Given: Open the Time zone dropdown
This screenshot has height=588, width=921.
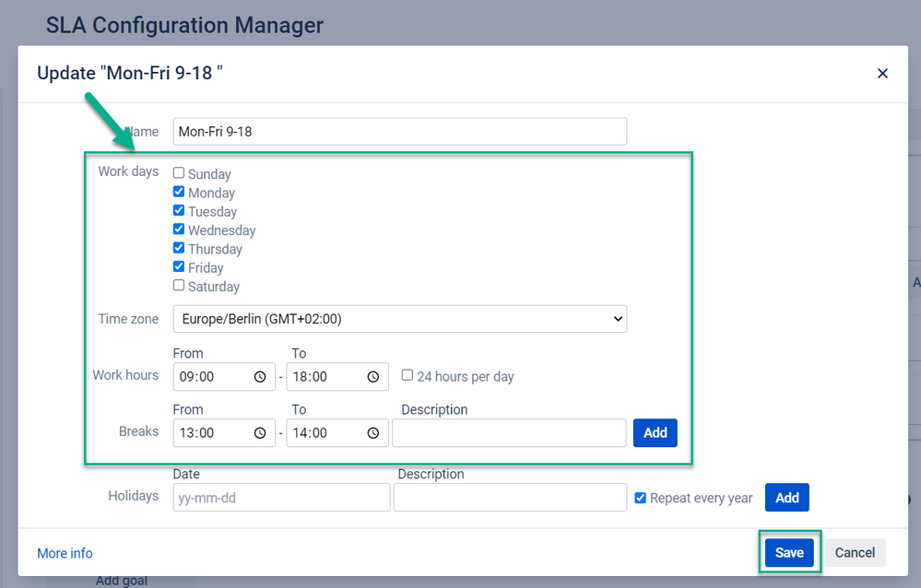Looking at the screenshot, I should [400, 319].
